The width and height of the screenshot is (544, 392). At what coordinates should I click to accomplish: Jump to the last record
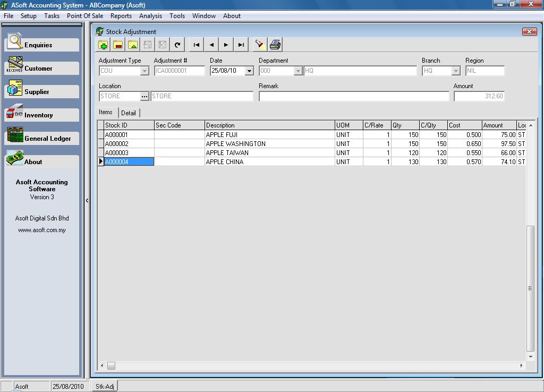pyautogui.click(x=241, y=45)
